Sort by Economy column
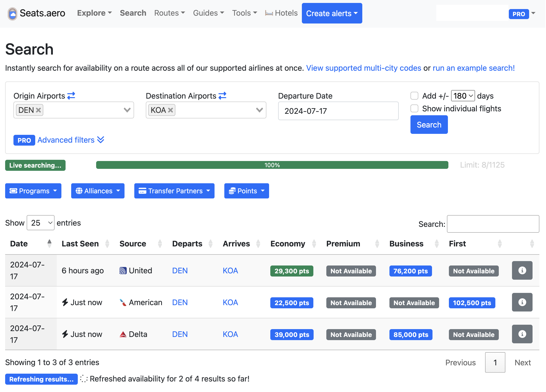The image size is (546, 392). pyautogui.click(x=314, y=244)
